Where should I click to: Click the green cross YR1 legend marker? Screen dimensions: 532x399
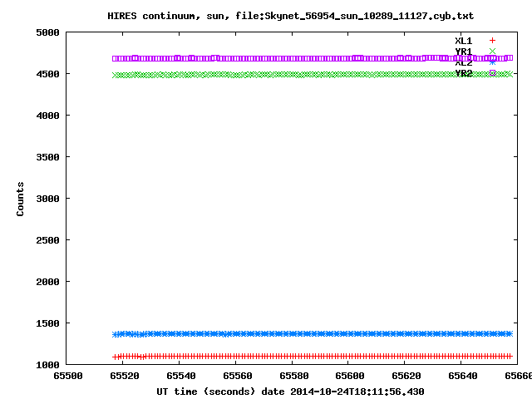[492, 52]
